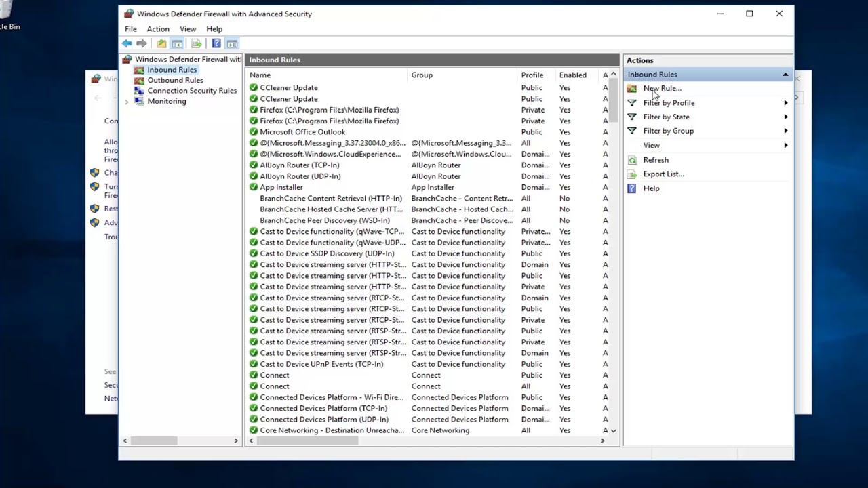868x488 pixels.
Task: Open Help via the blue question toolbar icon
Action: coord(216,43)
